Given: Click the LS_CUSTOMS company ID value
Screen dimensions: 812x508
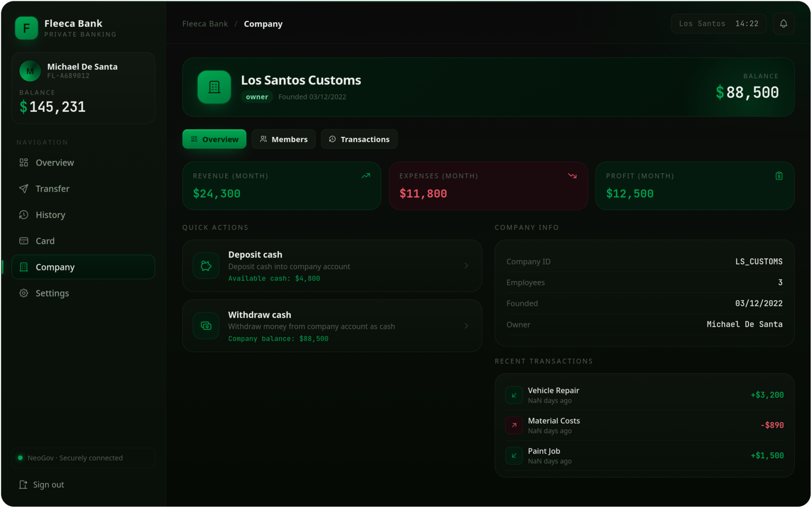Looking at the screenshot, I should [x=759, y=262].
